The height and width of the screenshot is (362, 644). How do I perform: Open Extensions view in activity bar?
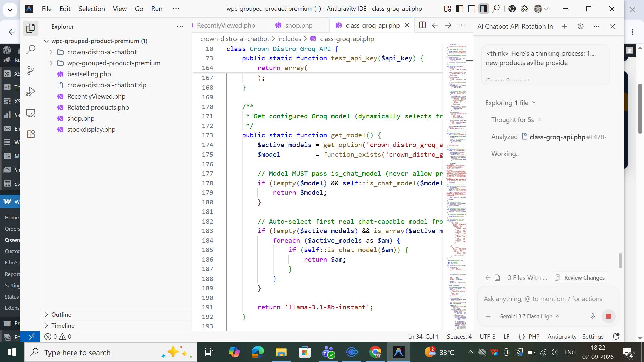tap(31, 134)
